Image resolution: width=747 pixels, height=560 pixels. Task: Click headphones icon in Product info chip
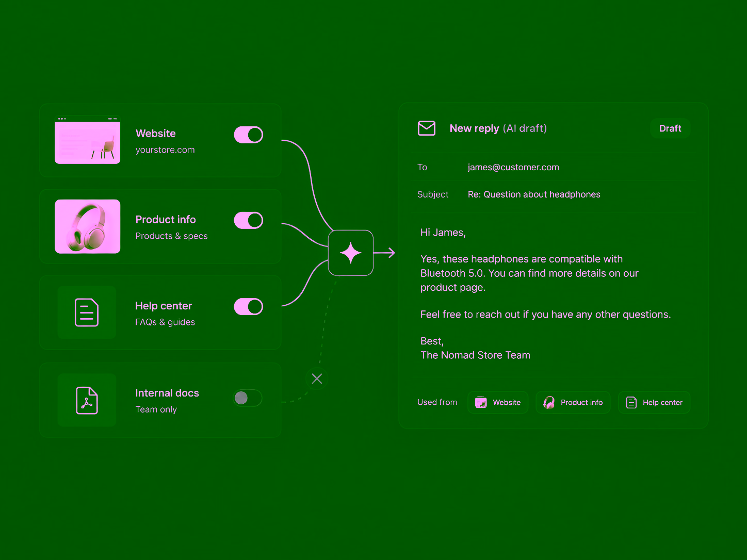tap(549, 402)
